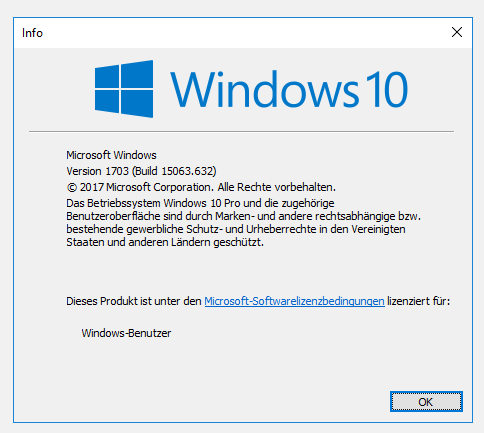Click the blue Windows logo icon
The width and height of the screenshot is (484, 433).
tap(124, 89)
